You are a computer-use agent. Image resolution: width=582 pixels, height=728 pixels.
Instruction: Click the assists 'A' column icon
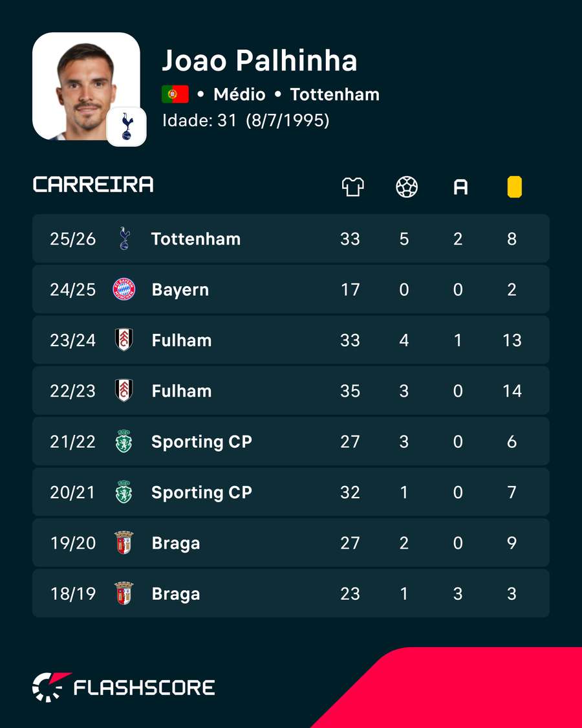coord(460,187)
